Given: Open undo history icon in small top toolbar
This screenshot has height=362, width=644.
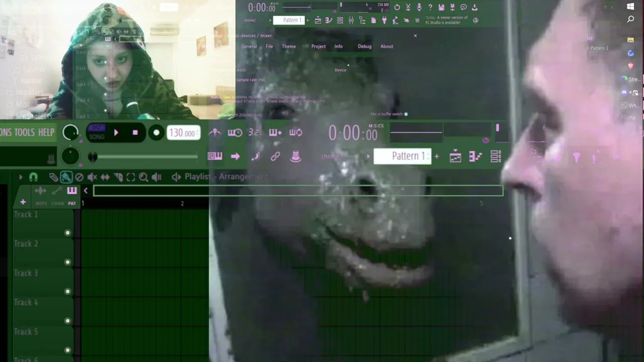Looking at the screenshot, I should point(397,7).
